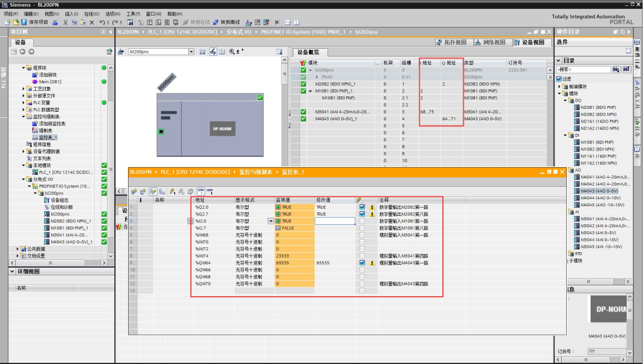This screenshot has height=364, width=643.
Task: Open the 在线(O) menu
Action: click(x=92, y=14)
